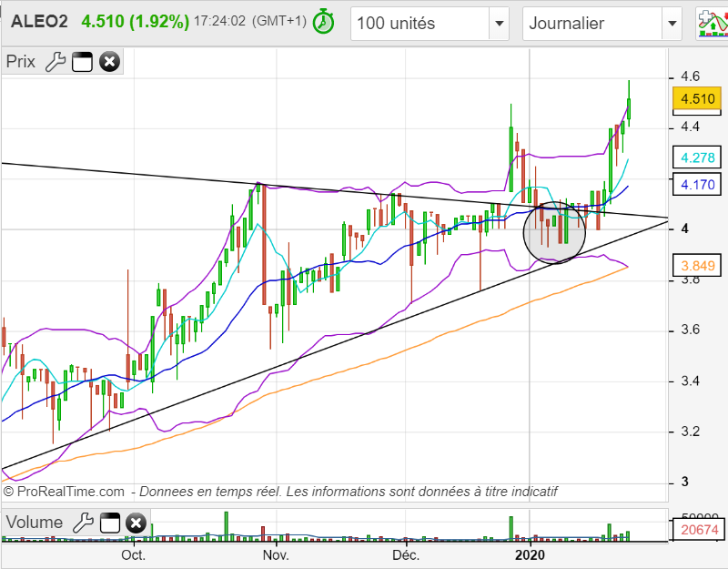Click the Nov. date axis label
Screen dimensions: 728x569
click(276, 554)
